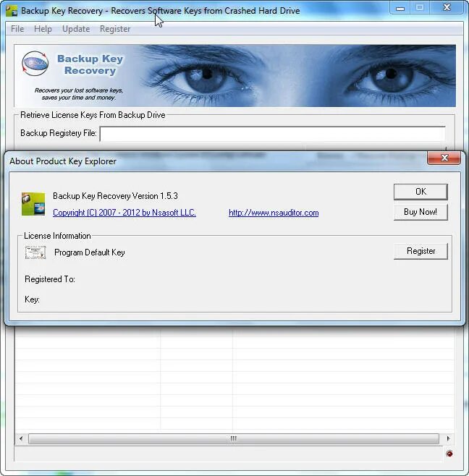Click the title bar application icon
Screen dimensions: 469x476
pyautogui.click(x=12, y=11)
